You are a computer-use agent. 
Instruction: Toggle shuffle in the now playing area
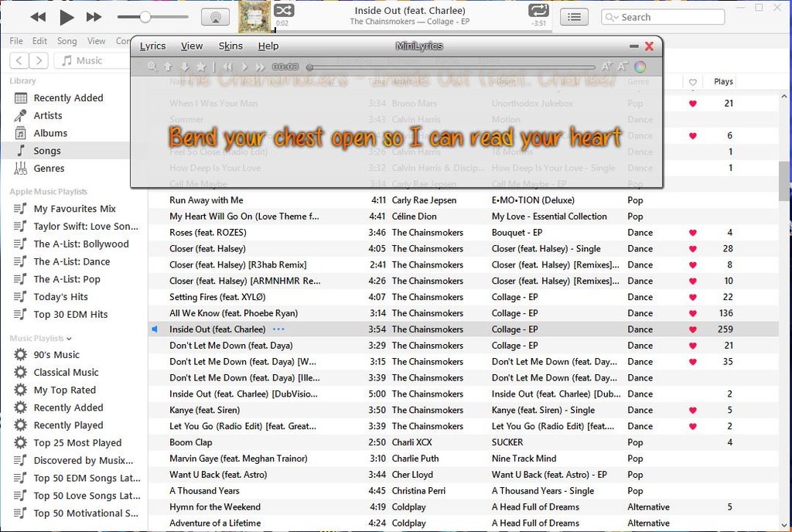click(284, 10)
